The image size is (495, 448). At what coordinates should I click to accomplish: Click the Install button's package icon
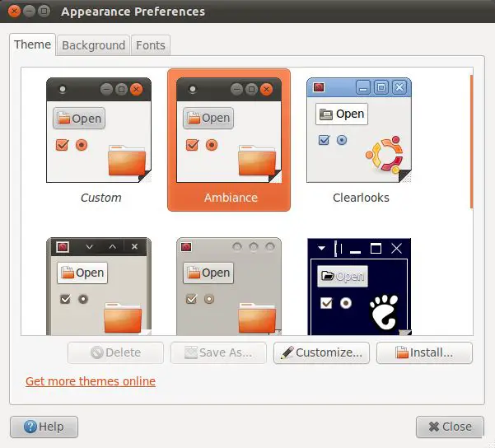402,352
